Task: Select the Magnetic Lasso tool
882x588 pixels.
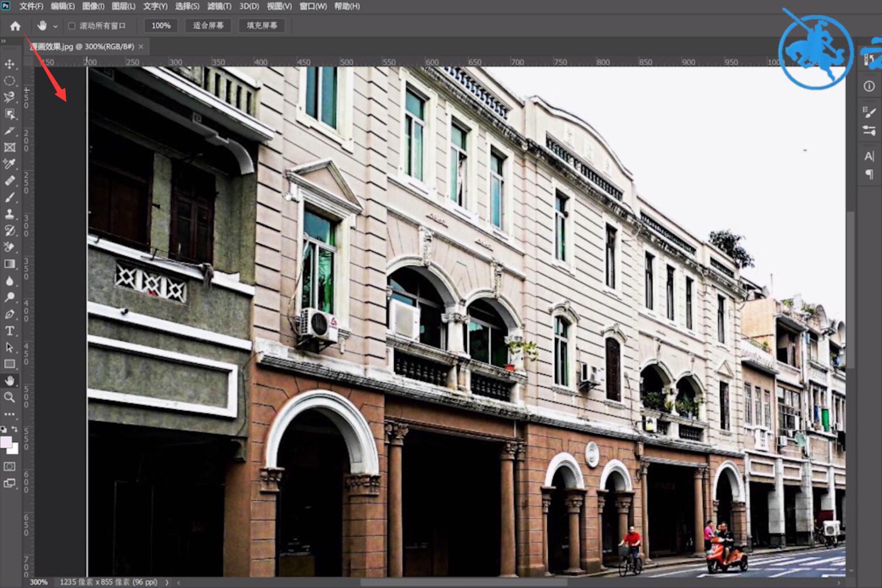Action: click(x=10, y=97)
